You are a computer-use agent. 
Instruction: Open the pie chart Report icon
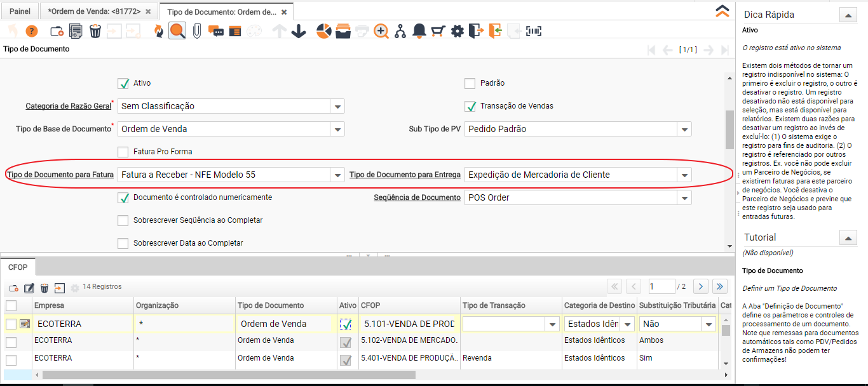(x=324, y=31)
